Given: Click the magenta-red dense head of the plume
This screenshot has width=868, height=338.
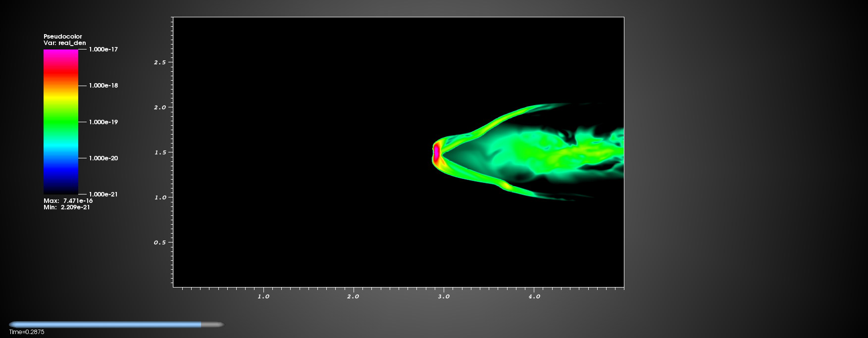Looking at the screenshot, I should coord(437,152).
